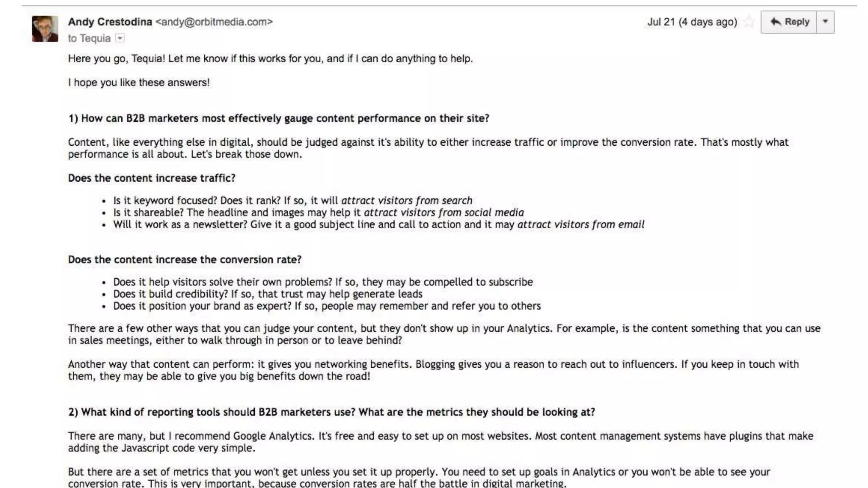Click the andy@orbitmedia.com email address
868x488 pixels.
coord(214,22)
